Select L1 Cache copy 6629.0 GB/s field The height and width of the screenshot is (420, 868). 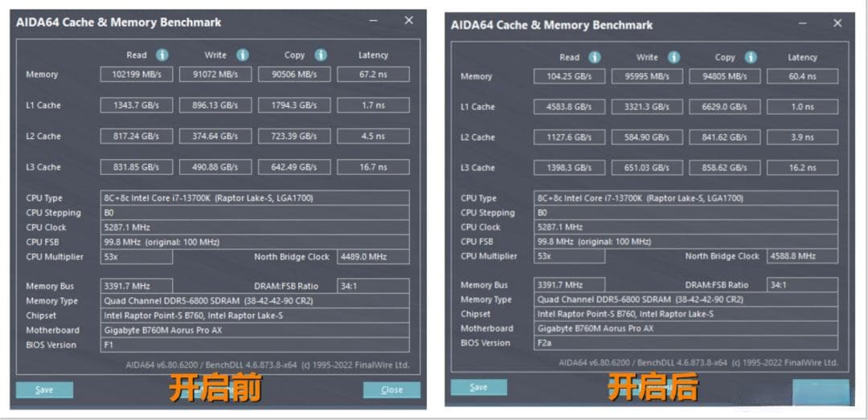click(725, 107)
